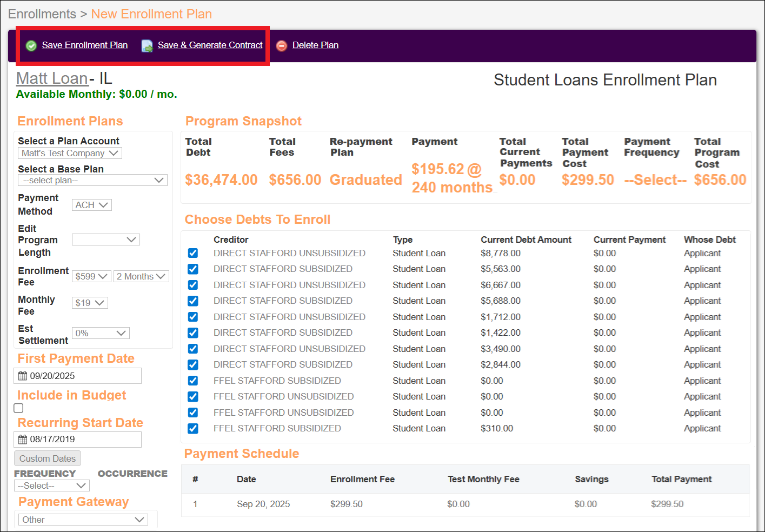
Task: Uncheck the $5,563.00 Direct Stafford Subsidized debt
Action: tap(193, 269)
